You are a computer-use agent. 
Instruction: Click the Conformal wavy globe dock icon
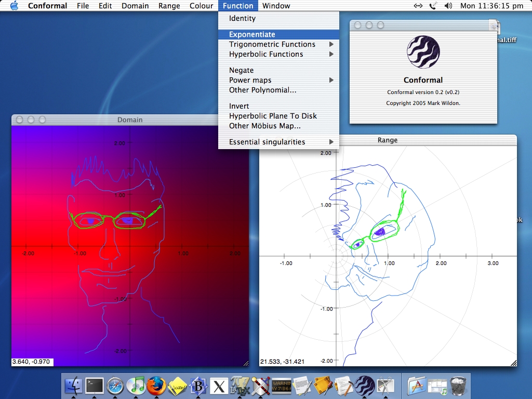click(x=364, y=386)
